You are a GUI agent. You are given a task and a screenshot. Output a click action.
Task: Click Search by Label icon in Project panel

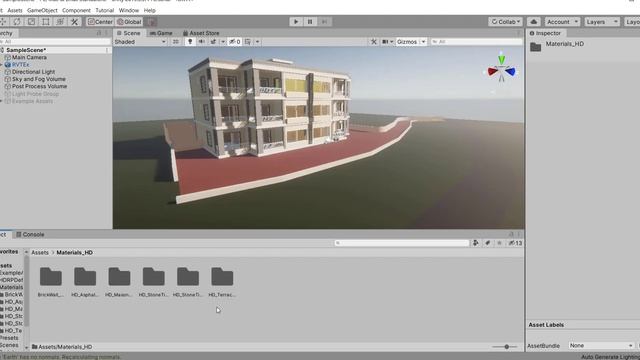pyautogui.click(x=487, y=243)
